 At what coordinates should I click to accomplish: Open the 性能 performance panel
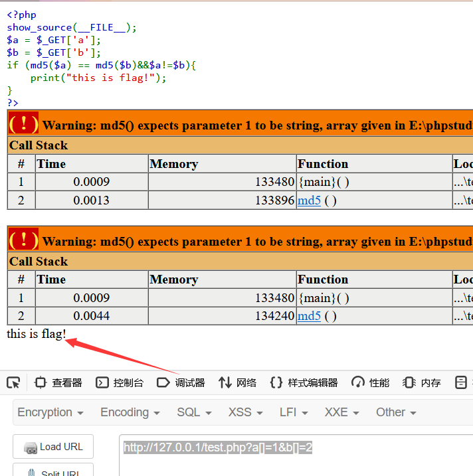(x=371, y=382)
